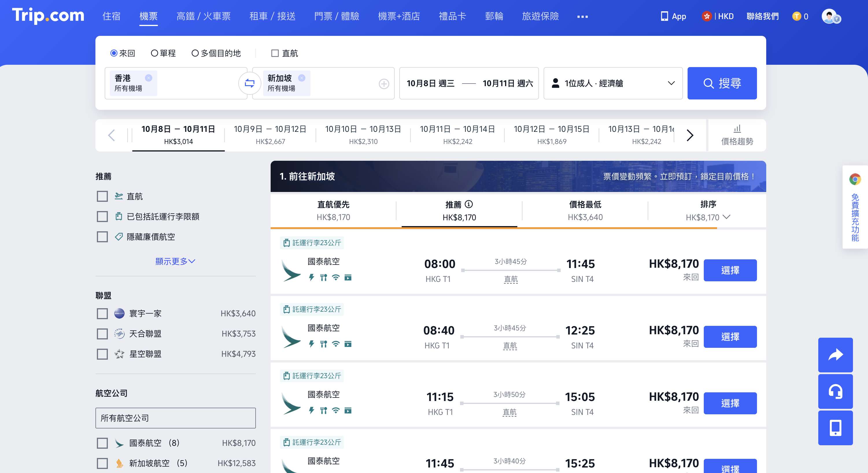Switch to the 價格最低 tab
This screenshot has width=868, height=473.
click(x=585, y=211)
